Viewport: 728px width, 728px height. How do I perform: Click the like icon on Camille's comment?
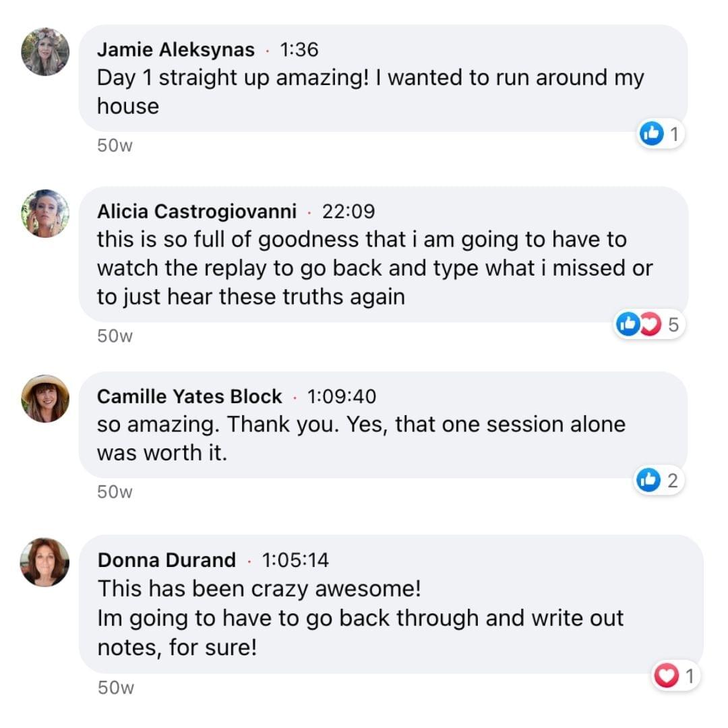coord(648,481)
